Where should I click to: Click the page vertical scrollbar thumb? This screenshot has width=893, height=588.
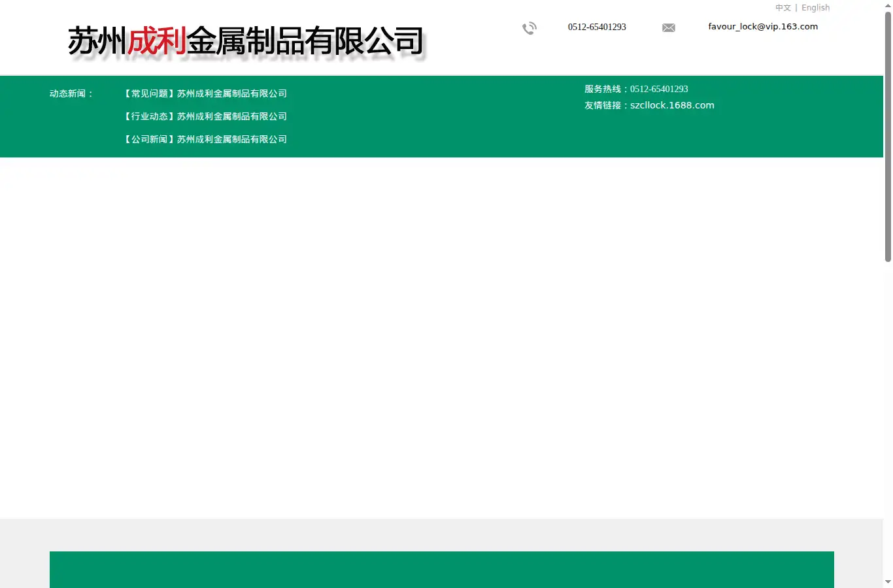pyautogui.click(x=888, y=137)
